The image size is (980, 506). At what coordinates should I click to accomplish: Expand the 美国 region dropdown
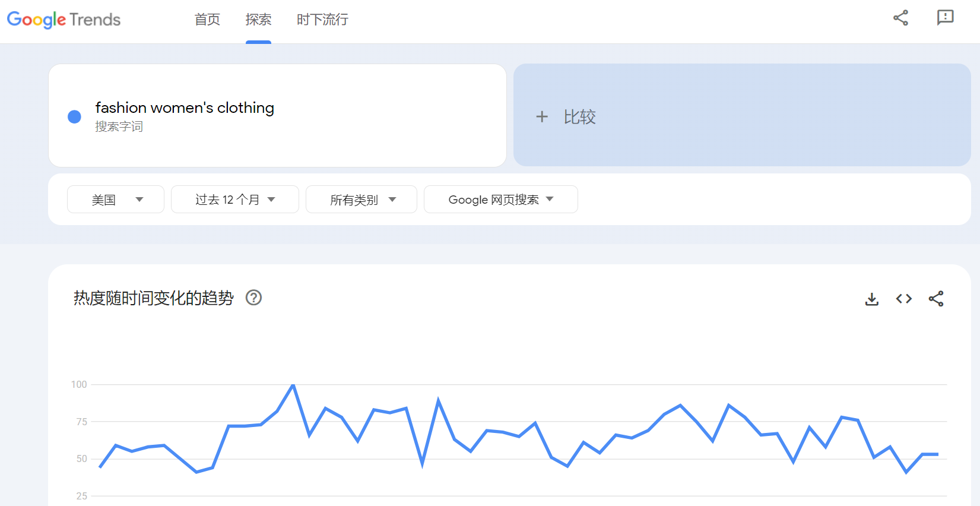(116, 200)
